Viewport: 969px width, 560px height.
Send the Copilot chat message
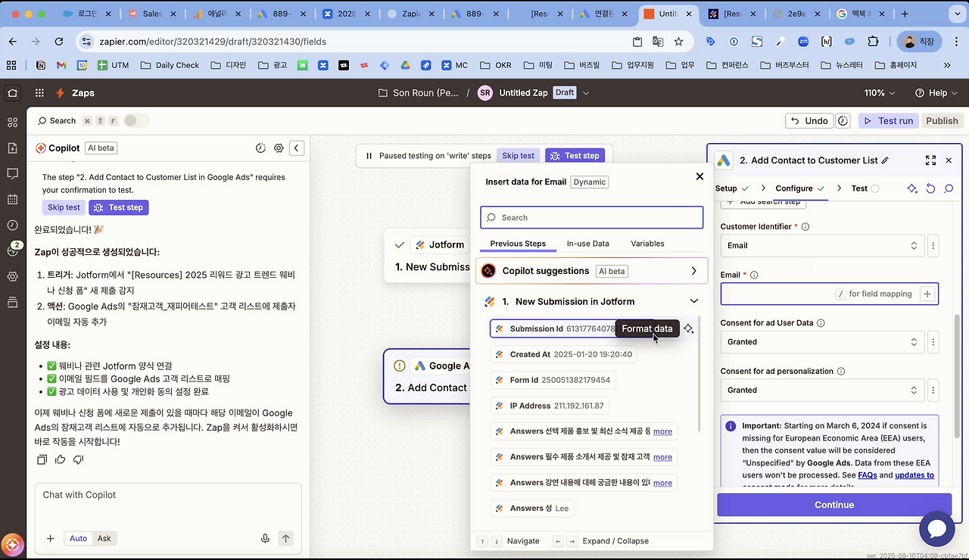coord(285,539)
